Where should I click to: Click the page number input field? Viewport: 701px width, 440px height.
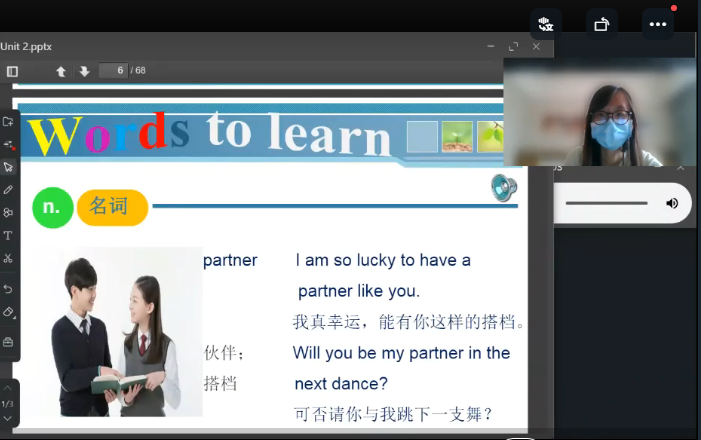click(113, 71)
